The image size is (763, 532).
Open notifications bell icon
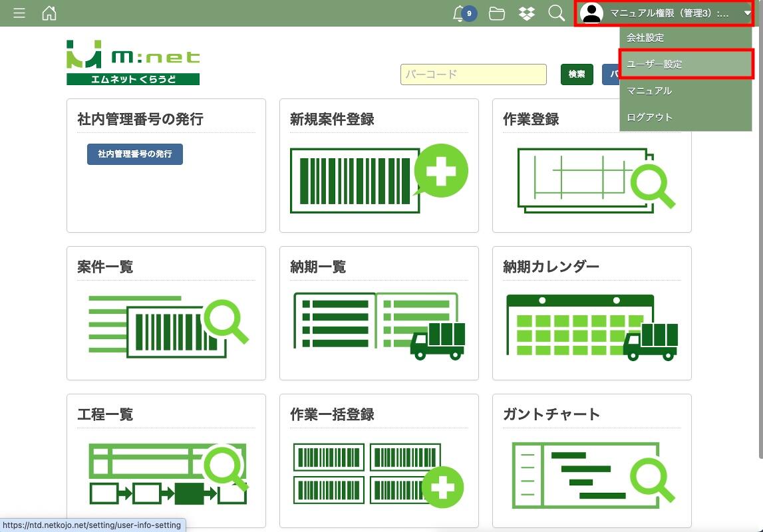coord(458,13)
